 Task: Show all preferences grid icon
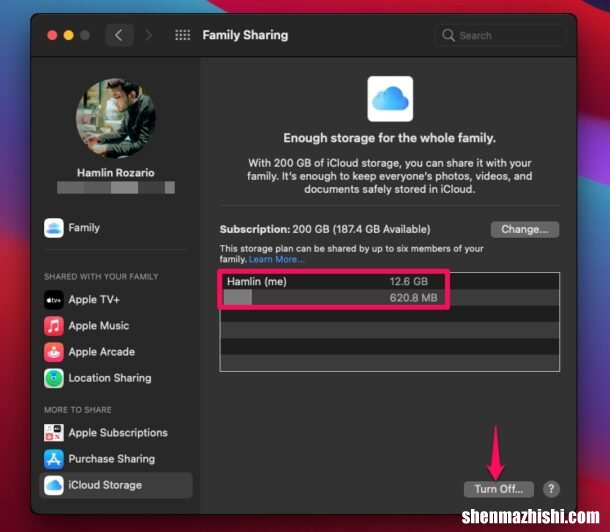pos(182,35)
